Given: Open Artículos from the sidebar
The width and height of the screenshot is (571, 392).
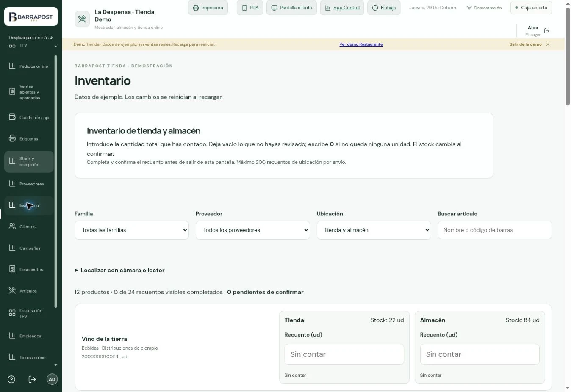Looking at the screenshot, I should [x=29, y=291].
